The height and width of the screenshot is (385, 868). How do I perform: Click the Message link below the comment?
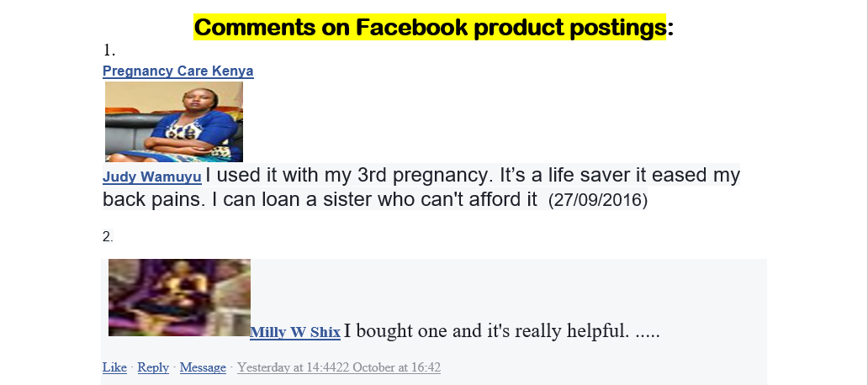[x=203, y=367]
